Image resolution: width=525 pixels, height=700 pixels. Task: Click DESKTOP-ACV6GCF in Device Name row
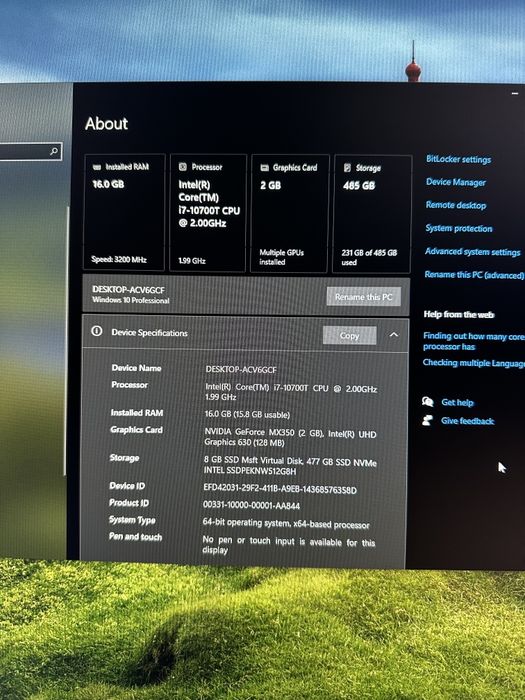point(241,369)
